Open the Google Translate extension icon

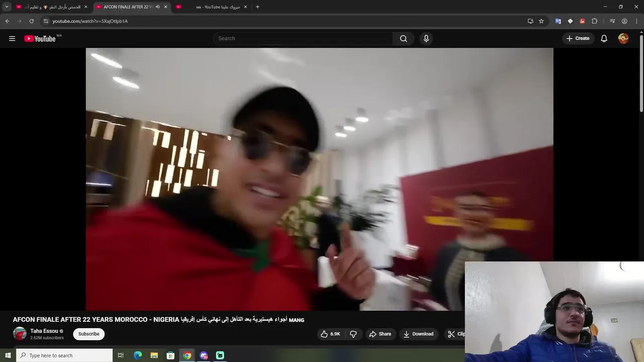coord(558,21)
